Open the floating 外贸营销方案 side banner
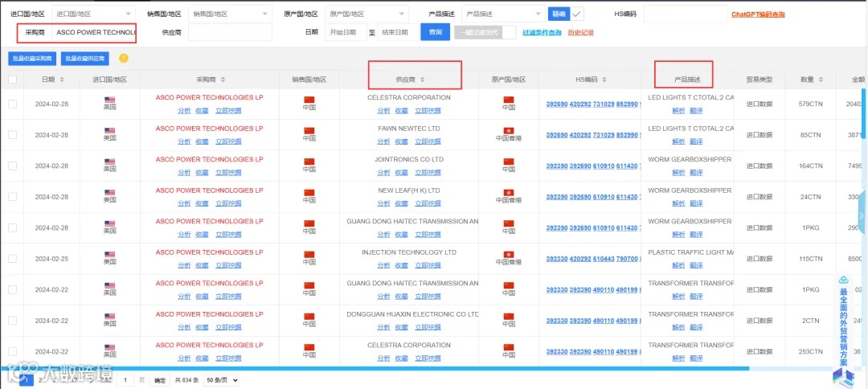The image size is (868, 389). (x=843, y=330)
